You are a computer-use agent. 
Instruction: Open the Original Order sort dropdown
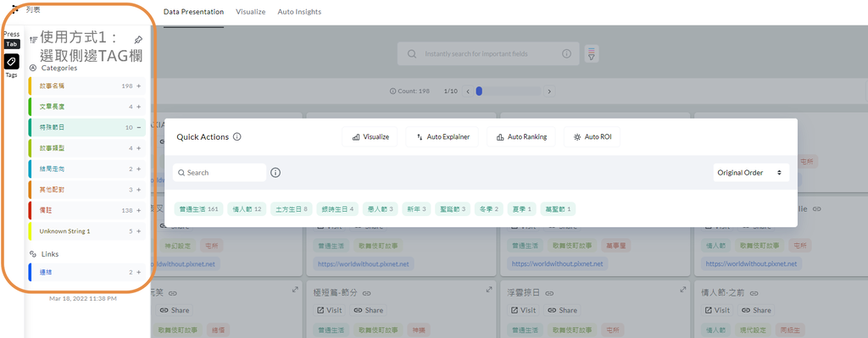[751, 173]
